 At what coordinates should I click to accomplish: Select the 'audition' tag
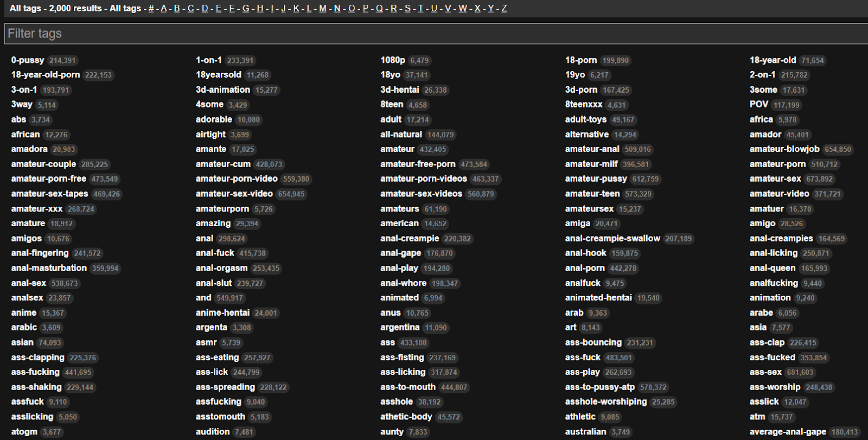pos(213,432)
